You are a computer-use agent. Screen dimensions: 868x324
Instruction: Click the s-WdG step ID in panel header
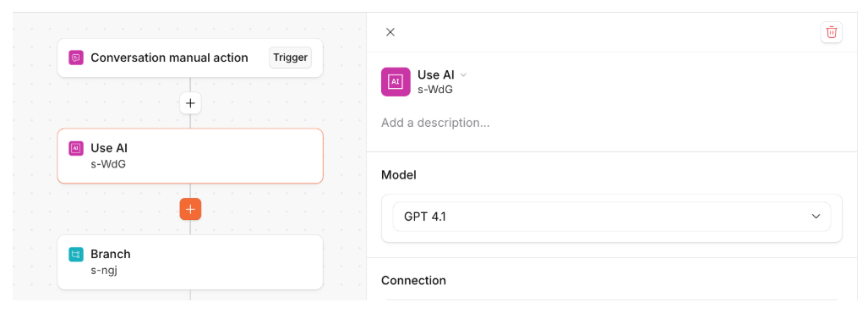(x=435, y=89)
